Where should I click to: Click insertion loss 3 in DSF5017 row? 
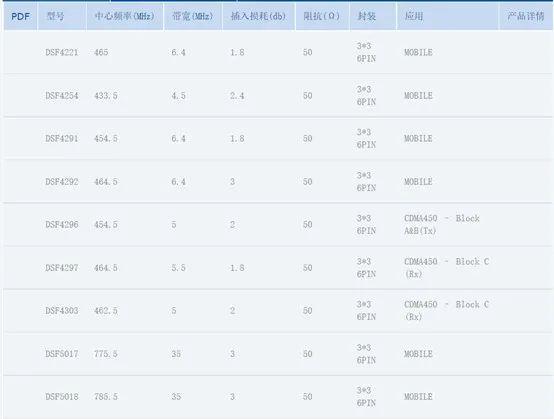(x=232, y=354)
